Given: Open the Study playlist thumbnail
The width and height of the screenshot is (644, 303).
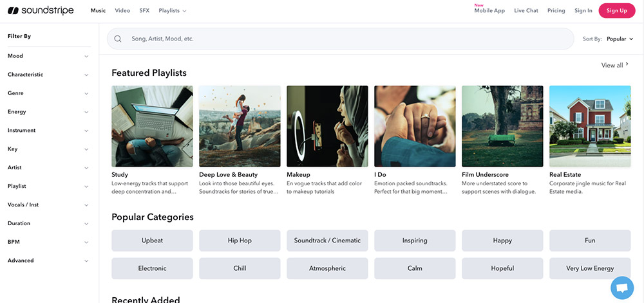Looking at the screenshot, I should 153,126.
